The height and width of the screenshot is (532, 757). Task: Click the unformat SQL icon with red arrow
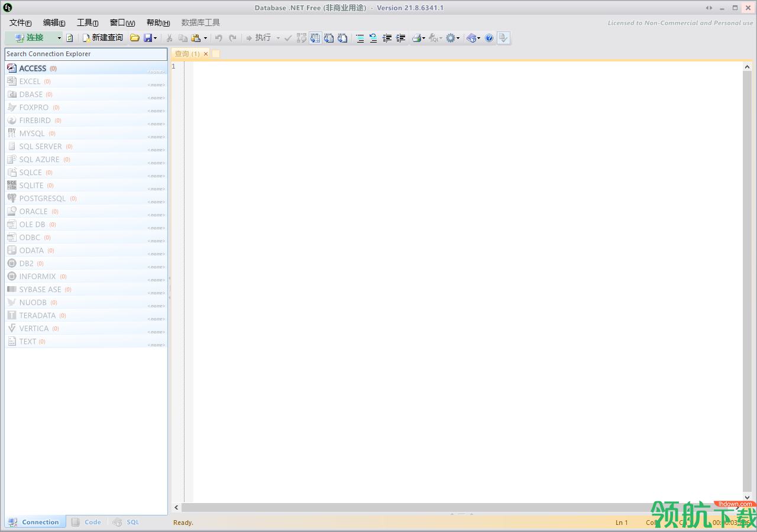click(373, 38)
